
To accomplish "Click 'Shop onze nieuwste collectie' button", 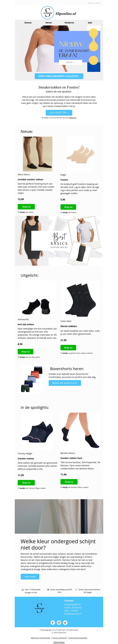I will [x=59, y=76].
